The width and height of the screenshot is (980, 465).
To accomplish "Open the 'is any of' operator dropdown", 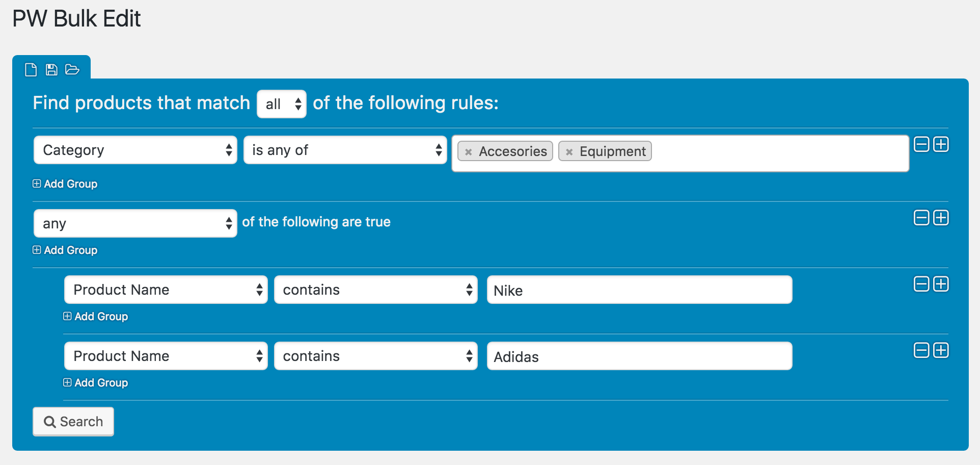I will click(345, 150).
